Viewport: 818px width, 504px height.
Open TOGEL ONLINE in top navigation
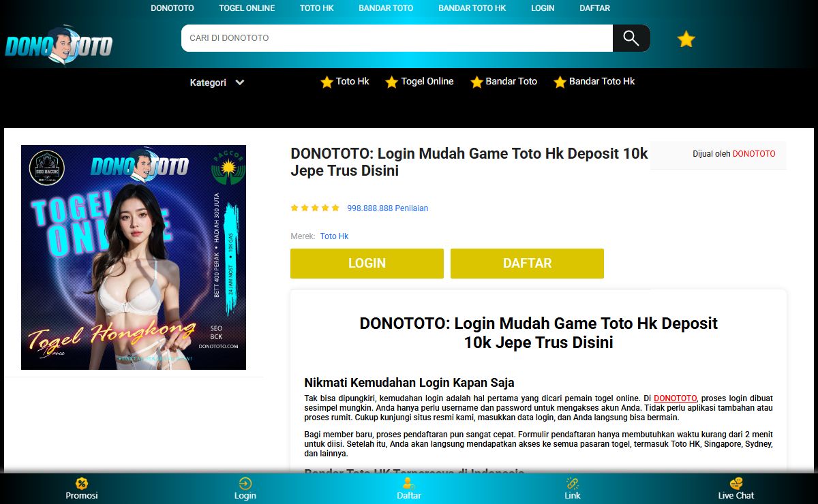tap(247, 8)
